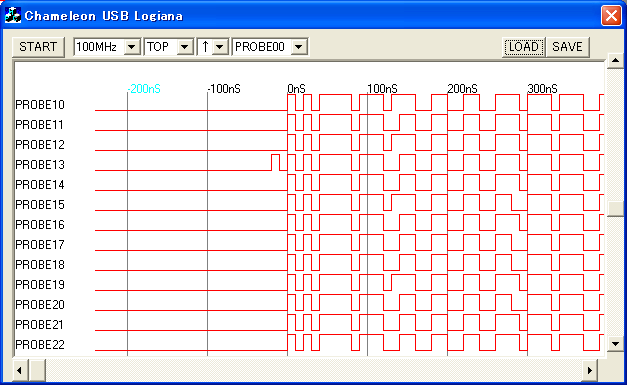Click the 0nS time marker label
The image size is (627, 385).
pos(296,89)
